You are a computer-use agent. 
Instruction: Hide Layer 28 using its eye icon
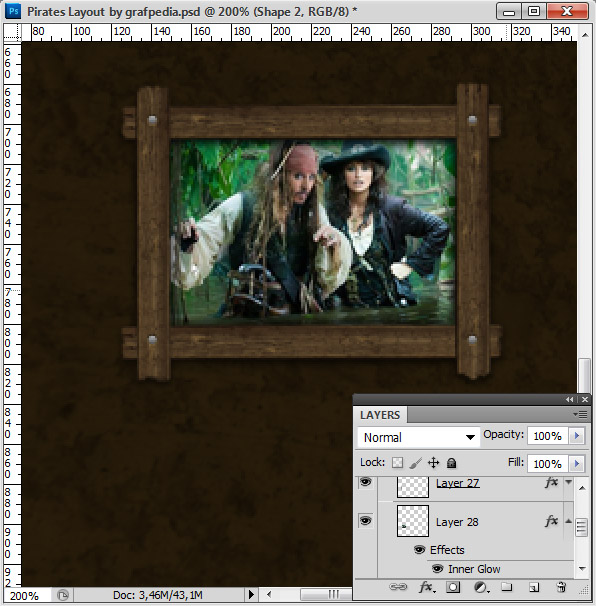click(x=366, y=521)
